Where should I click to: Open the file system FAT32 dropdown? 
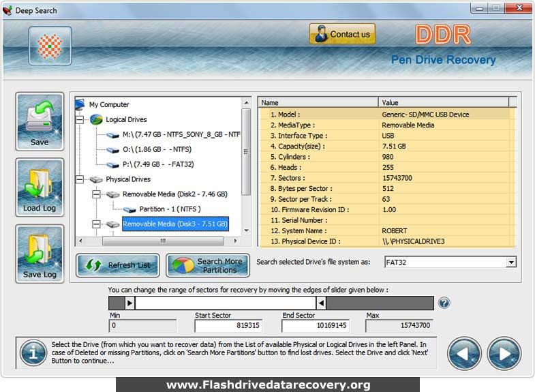coord(510,262)
